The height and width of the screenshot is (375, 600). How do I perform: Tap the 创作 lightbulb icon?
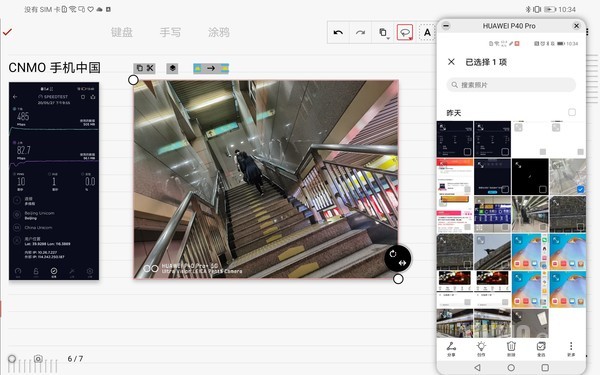(x=481, y=349)
